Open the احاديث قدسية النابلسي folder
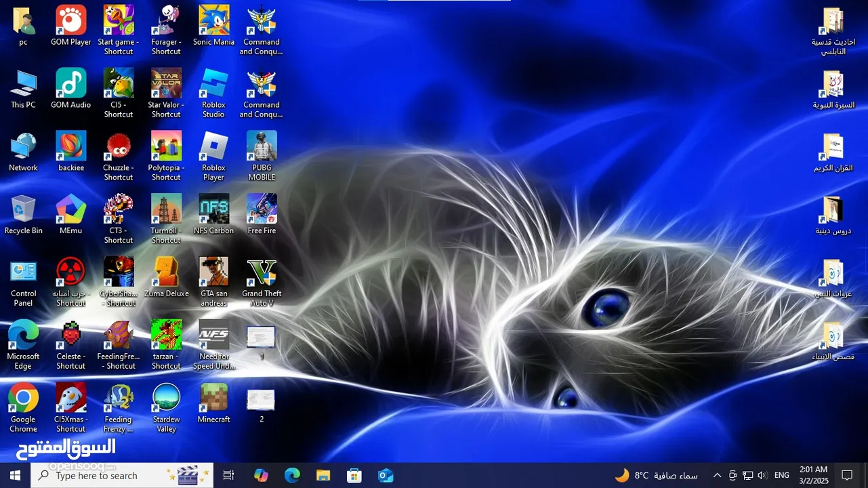 [x=833, y=32]
